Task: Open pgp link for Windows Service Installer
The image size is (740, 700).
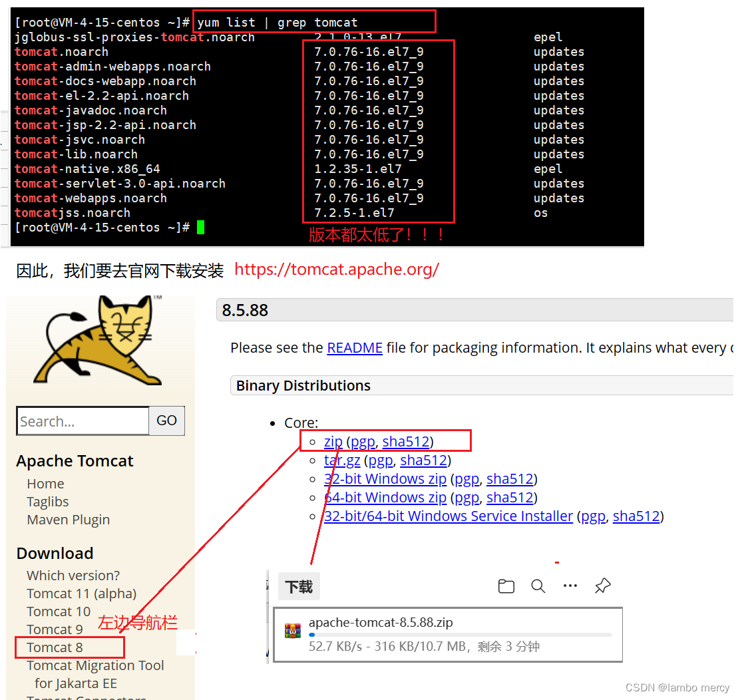Action: click(x=594, y=516)
